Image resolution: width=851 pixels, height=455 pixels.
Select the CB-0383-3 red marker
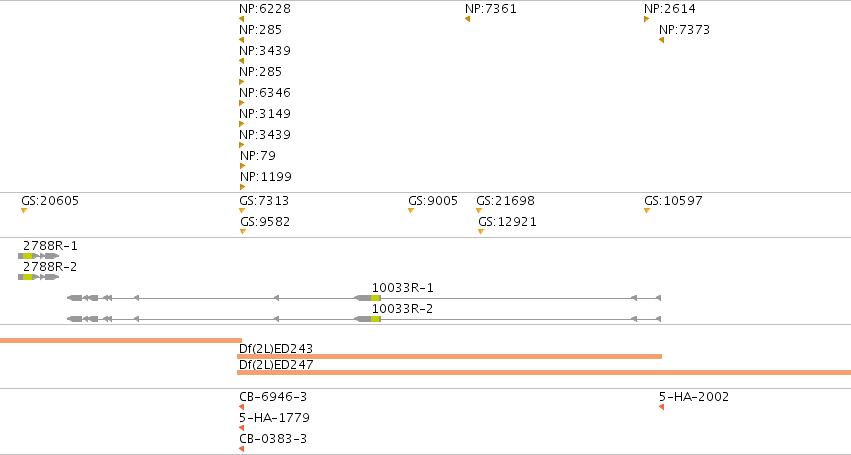(242, 449)
